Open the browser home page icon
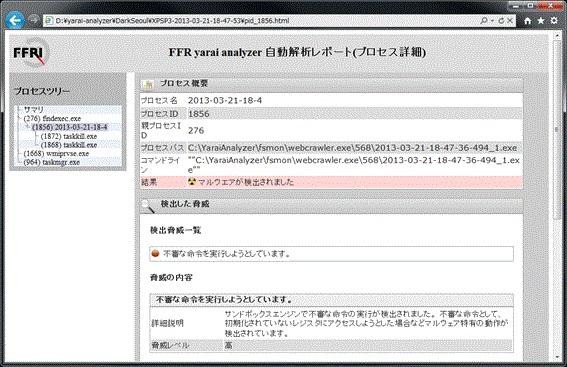The width and height of the screenshot is (567, 367). tap(528, 21)
